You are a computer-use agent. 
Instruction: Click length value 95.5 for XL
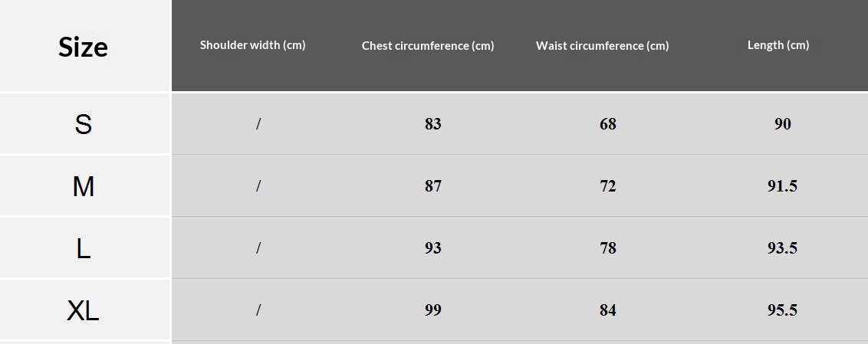pyautogui.click(x=783, y=310)
